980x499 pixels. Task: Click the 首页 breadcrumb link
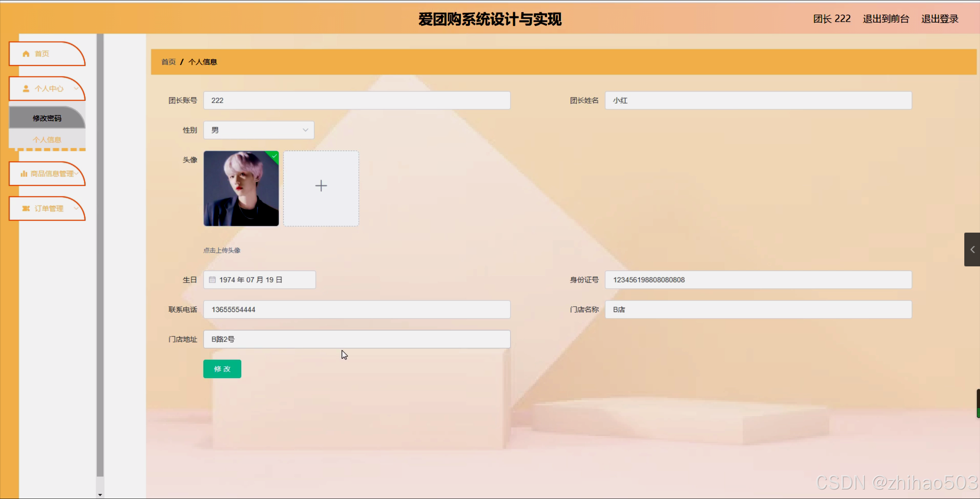169,62
